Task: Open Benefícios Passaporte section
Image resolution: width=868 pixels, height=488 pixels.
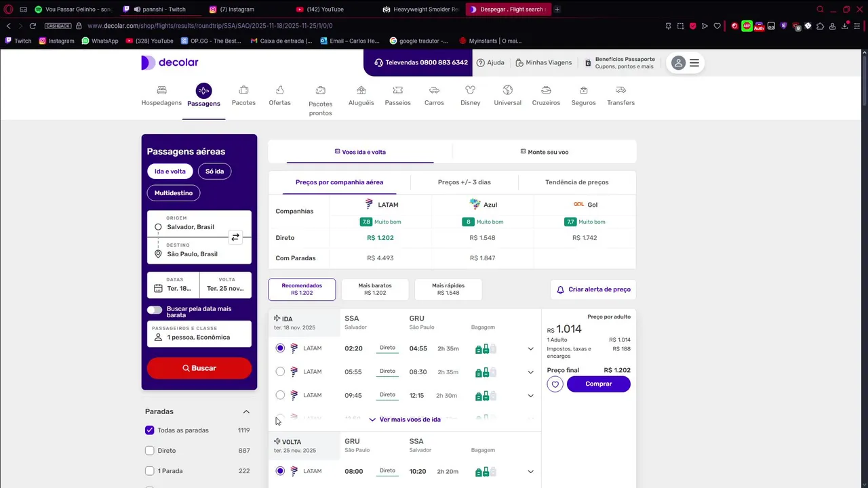Action: (619, 62)
